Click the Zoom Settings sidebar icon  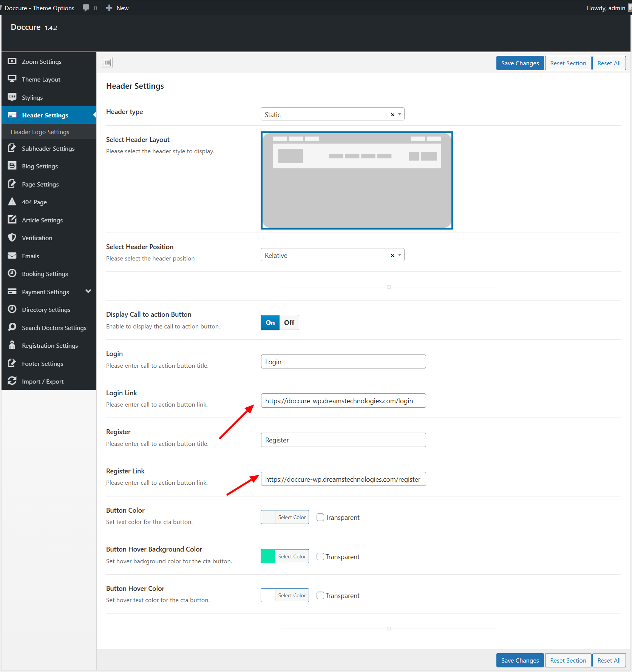point(12,61)
